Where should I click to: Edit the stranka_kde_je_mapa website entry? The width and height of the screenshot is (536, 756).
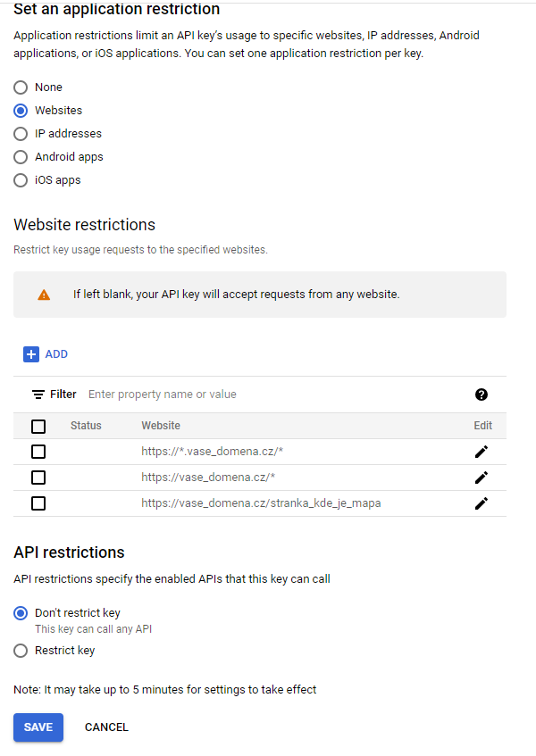[x=482, y=503]
